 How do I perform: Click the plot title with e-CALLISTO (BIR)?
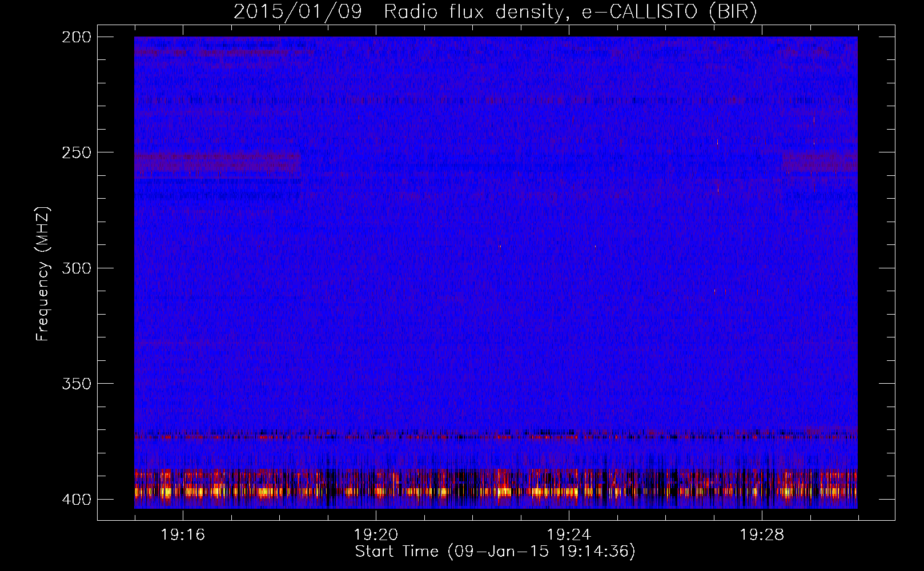click(495, 11)
